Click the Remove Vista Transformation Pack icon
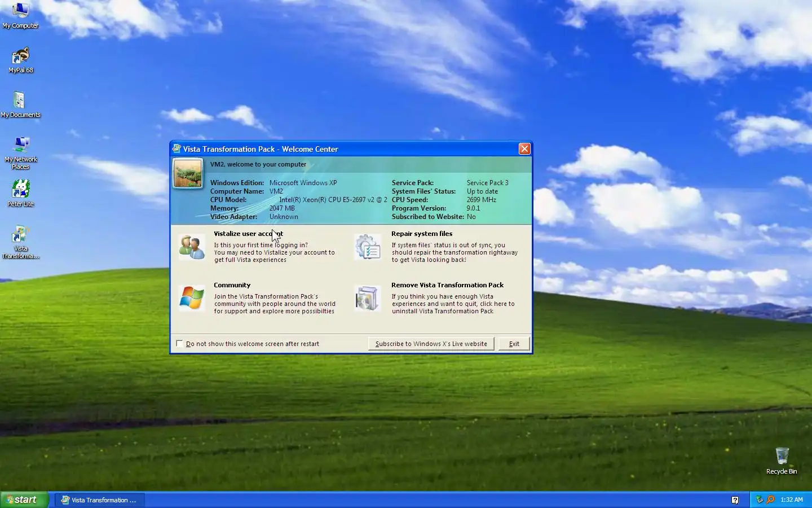The height and width of the screenshot is (508, 812). click(368, 298)
